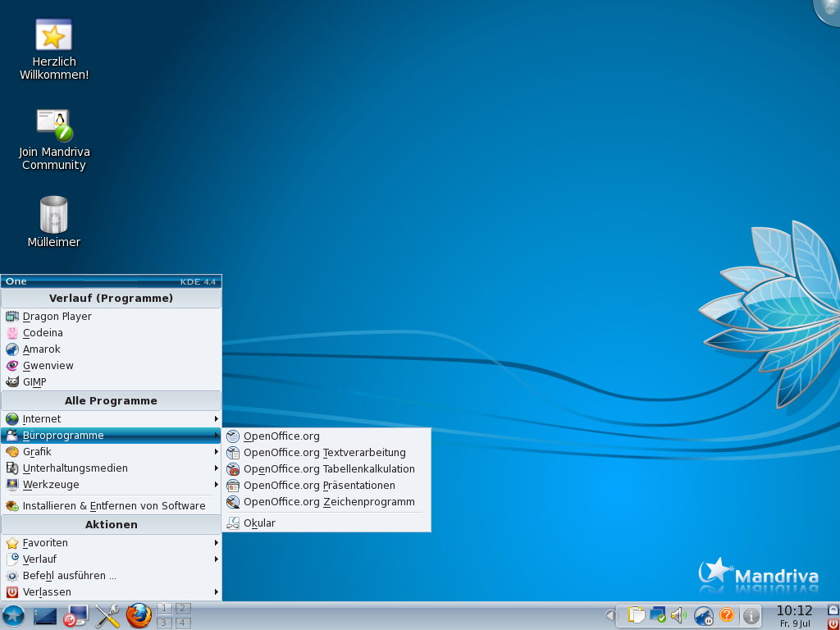Select OpenOffice.org Tabellenkalkulation
Viewport: 840px width, 630px height.
click(x=328, y=469)
